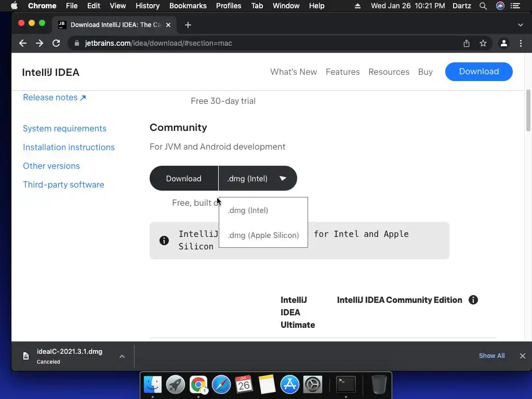Viewport: 532px width, 399px height.
Task: Open Other versions link
Action: coord(51,166)
